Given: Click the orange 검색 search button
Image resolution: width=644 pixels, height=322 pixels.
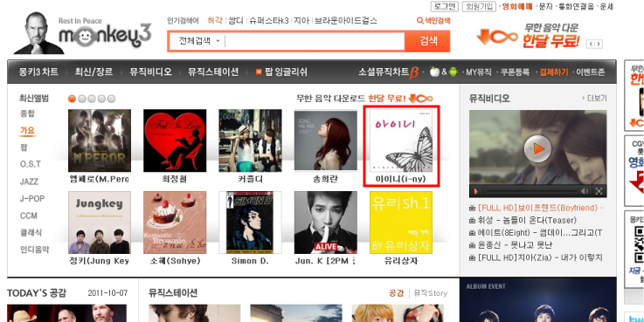Looking at the screenshot, I should pos(427,41).
